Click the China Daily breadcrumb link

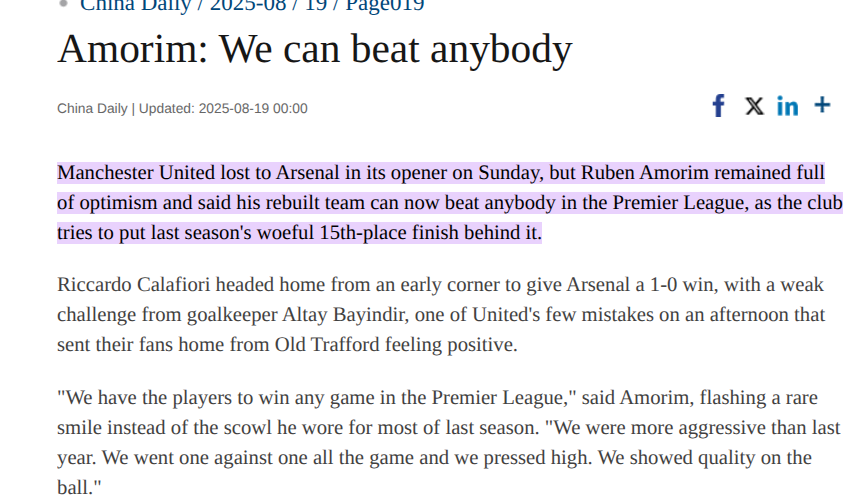coord(133,5)
